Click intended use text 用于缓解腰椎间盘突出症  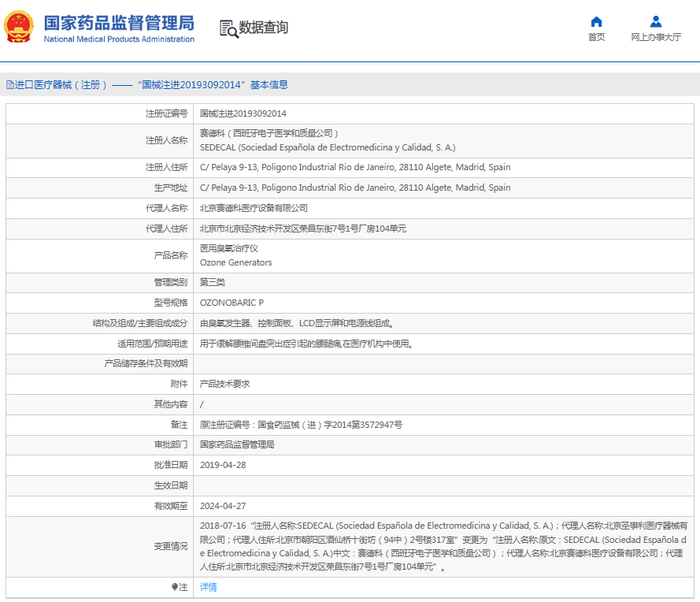coord(307,344)
